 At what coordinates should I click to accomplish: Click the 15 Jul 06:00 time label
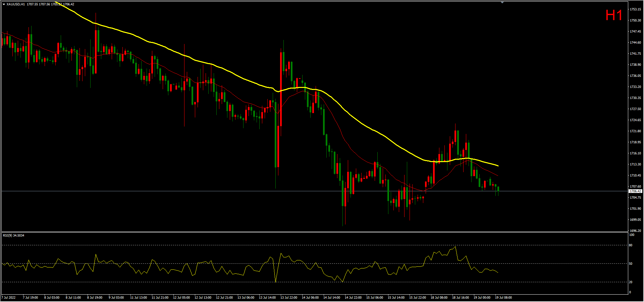374,298
